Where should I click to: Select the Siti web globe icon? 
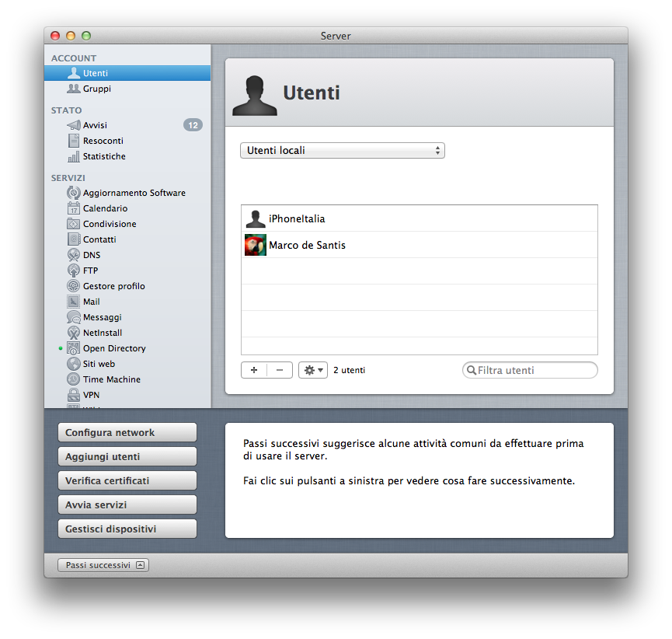coord(74,364)
